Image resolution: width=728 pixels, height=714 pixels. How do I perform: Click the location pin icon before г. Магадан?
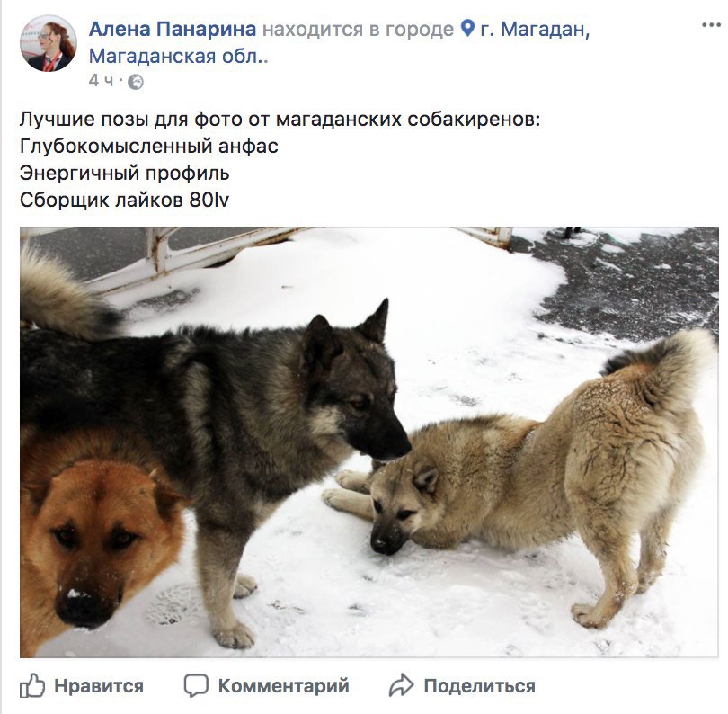coord(468,29)
